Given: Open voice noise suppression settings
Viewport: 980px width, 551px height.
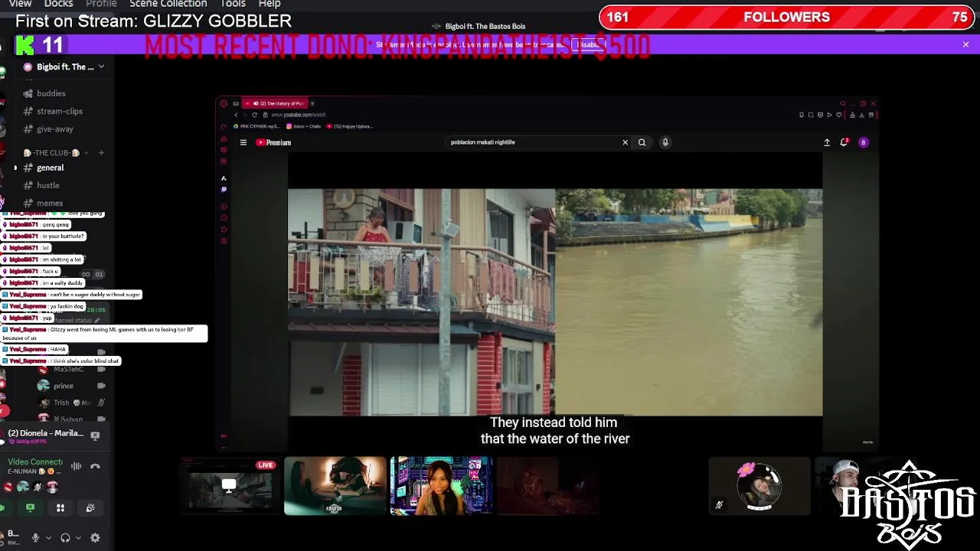Looking at the screenshot, I should [x=76, y=466].
